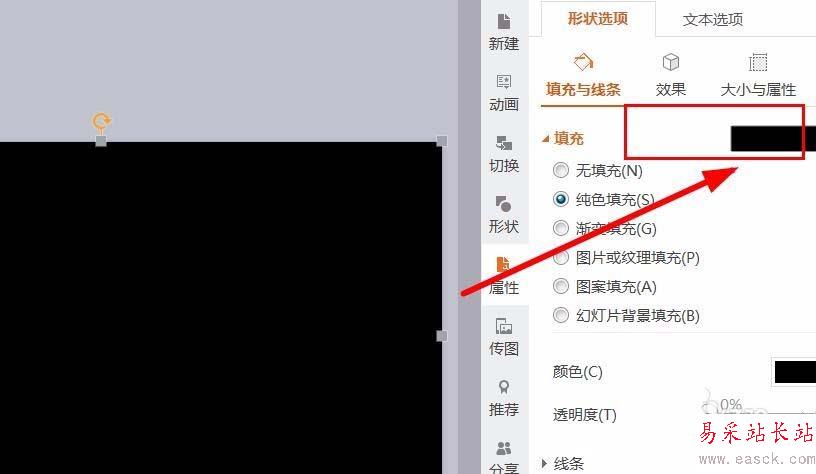Image resolution: width=816 pixels, height=474 pixels.
Task: Open the 推荐 recommendations sidebar icon
Action: (504, 398)
